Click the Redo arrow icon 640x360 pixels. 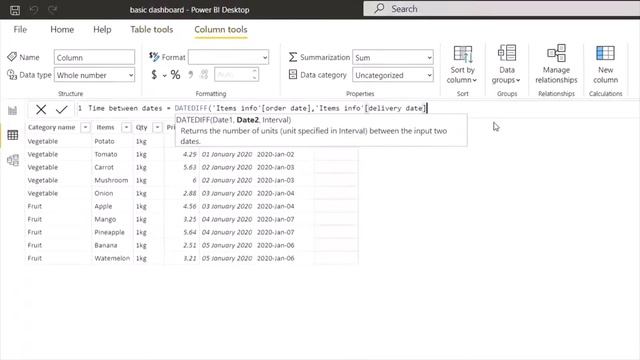pyautogui.click(x=52, y=9)
